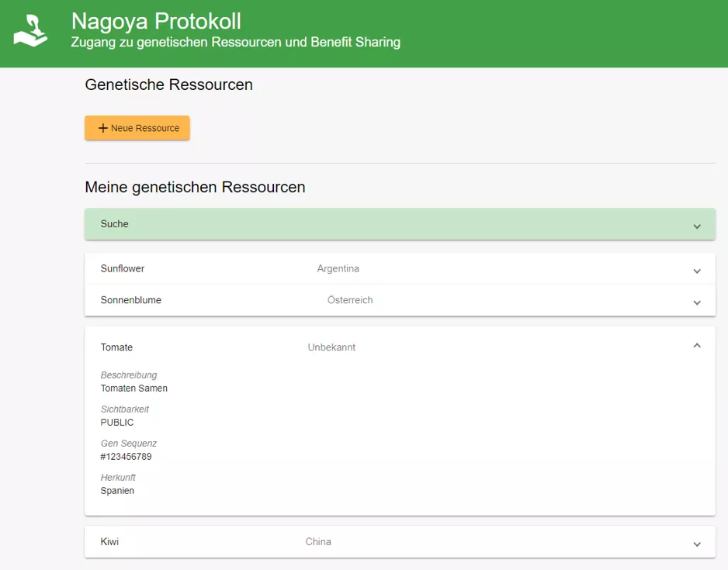Click the Spanien origin value

point(117,491)
